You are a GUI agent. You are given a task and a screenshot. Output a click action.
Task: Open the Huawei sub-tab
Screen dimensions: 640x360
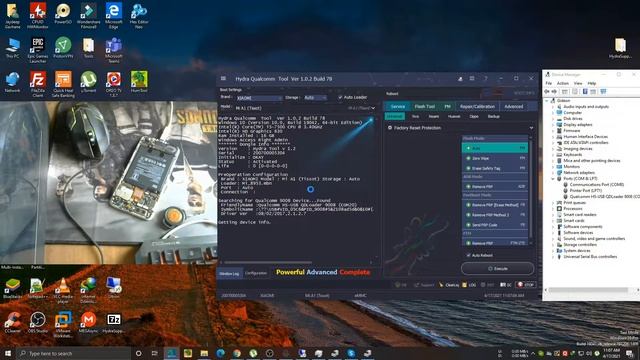point(454,117)
